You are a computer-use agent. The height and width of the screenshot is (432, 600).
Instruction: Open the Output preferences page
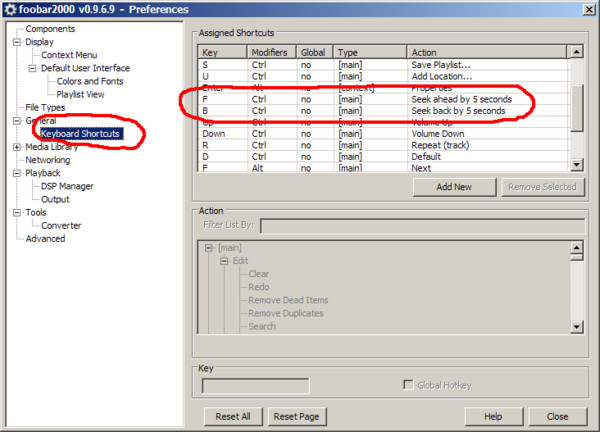[55, 200]
